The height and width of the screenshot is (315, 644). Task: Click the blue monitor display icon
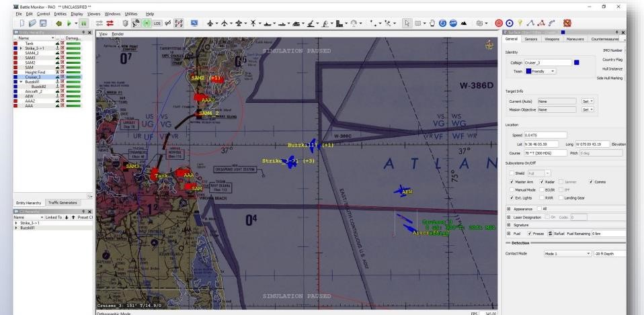[195, 21]
